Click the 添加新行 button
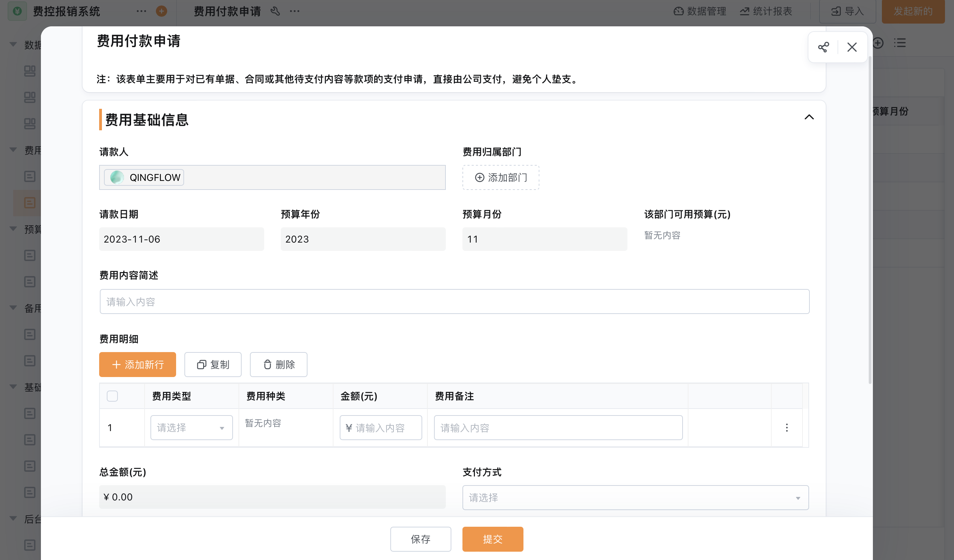The height and width of the screenshot is (560, 954). pos(137,364)
